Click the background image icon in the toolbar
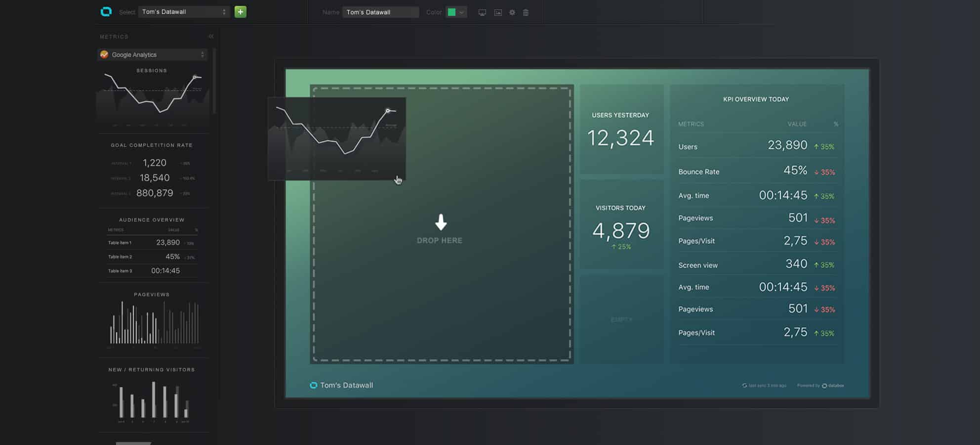Screen dimensions: 980x445 [498, 13]
